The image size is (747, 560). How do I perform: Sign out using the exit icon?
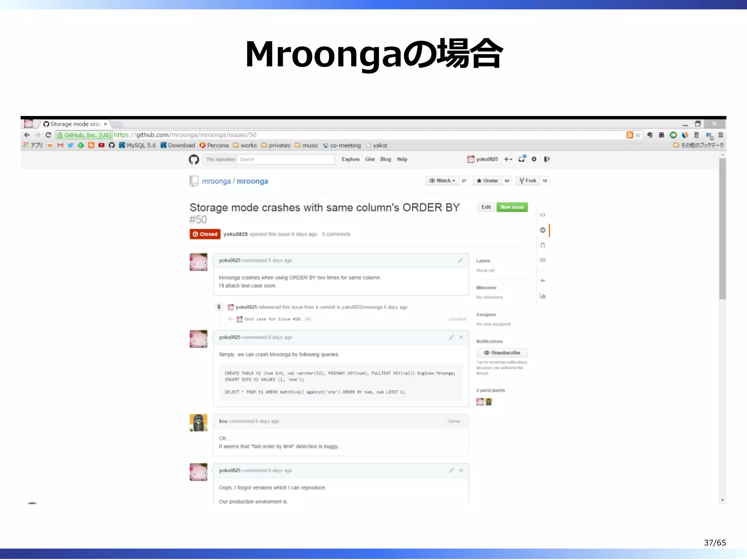pyautogui.click(x=546, y=159)
